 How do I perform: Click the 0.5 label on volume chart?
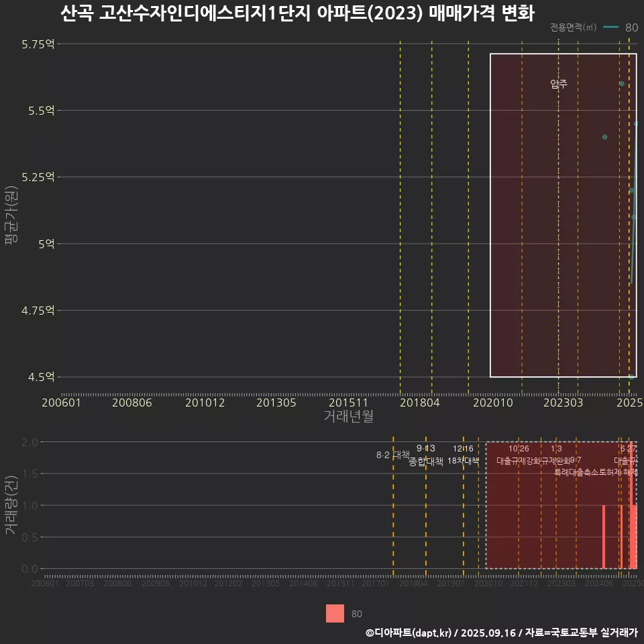click(x=30, y=537)
